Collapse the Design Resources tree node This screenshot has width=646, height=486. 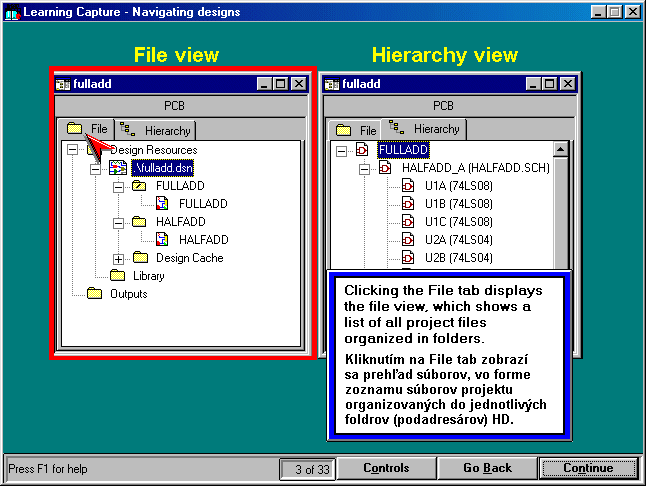coord(72,150)
